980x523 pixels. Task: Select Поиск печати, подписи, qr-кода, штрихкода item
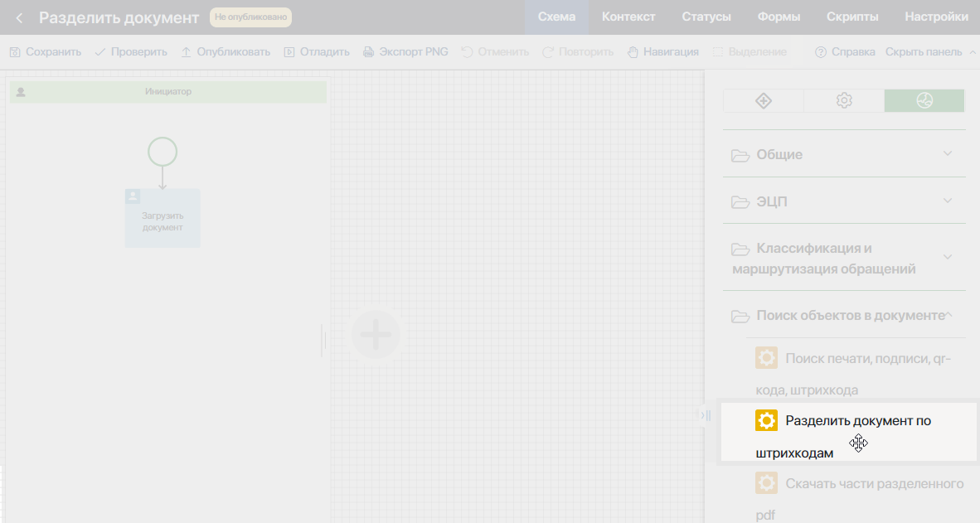point(854,374)
